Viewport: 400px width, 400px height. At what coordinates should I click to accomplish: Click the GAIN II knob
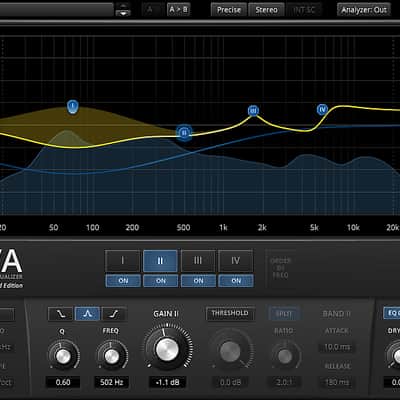(167, 349)
